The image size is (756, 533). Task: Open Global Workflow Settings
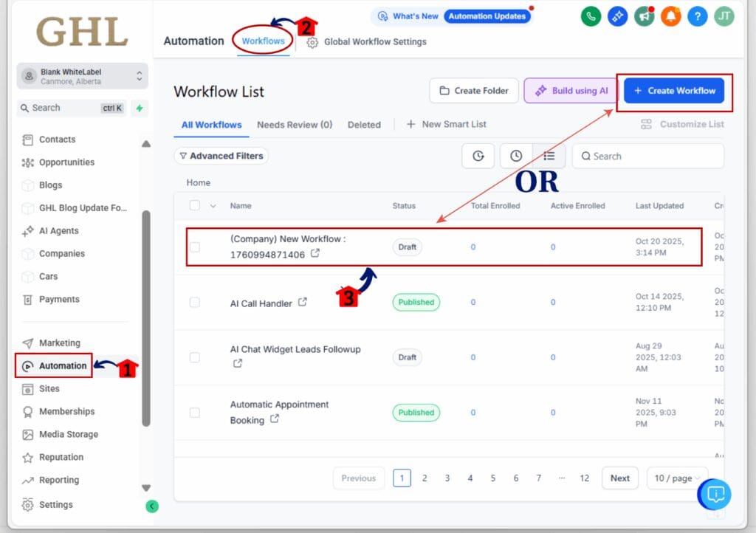pos(366,41)
